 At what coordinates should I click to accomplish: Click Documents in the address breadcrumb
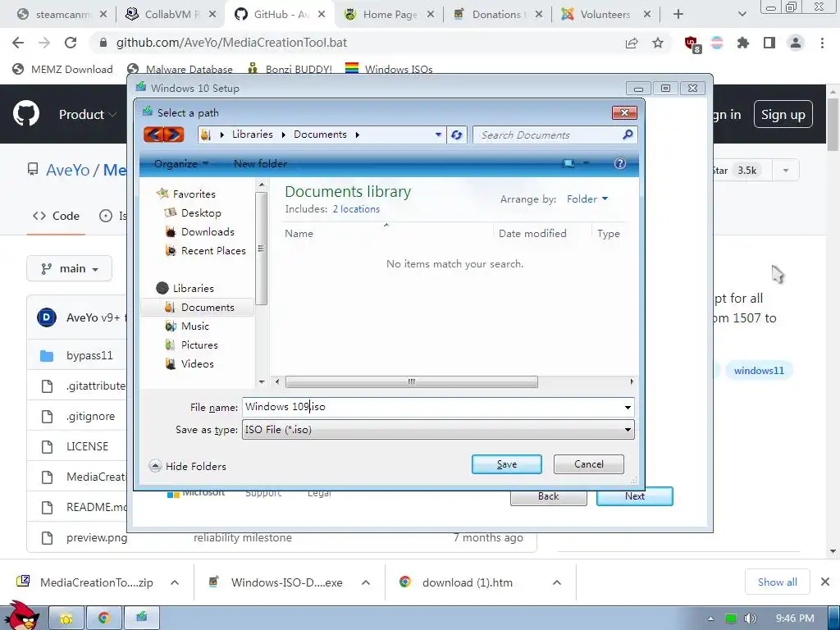(x=320, y=135)
